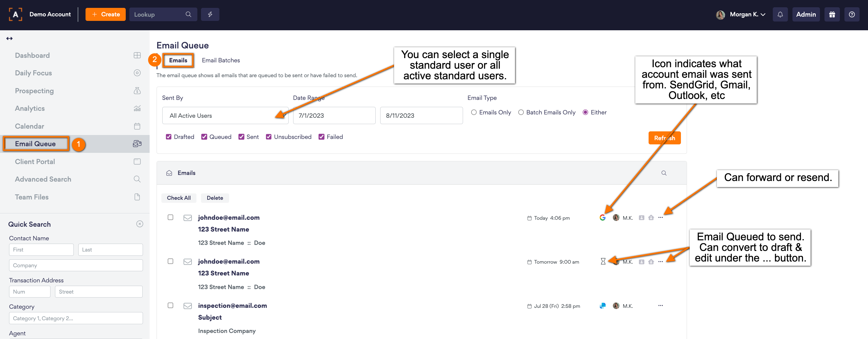Switch to the Email Batches tab

[x=221, y=60]
